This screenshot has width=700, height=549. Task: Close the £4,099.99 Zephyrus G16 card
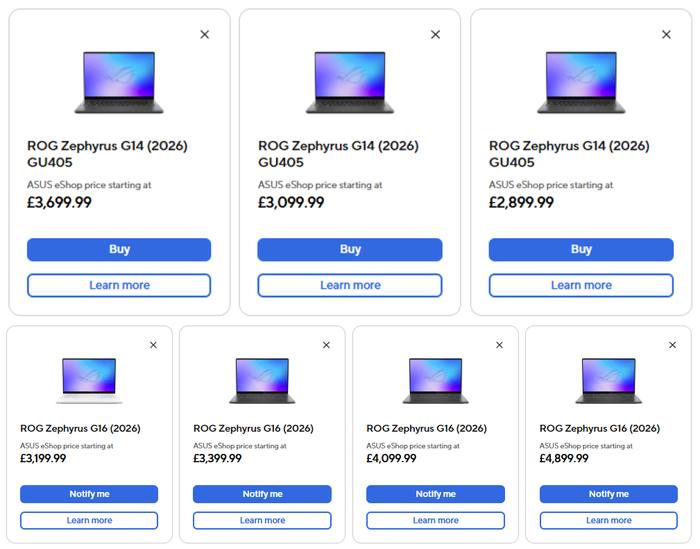click(500, 345)
